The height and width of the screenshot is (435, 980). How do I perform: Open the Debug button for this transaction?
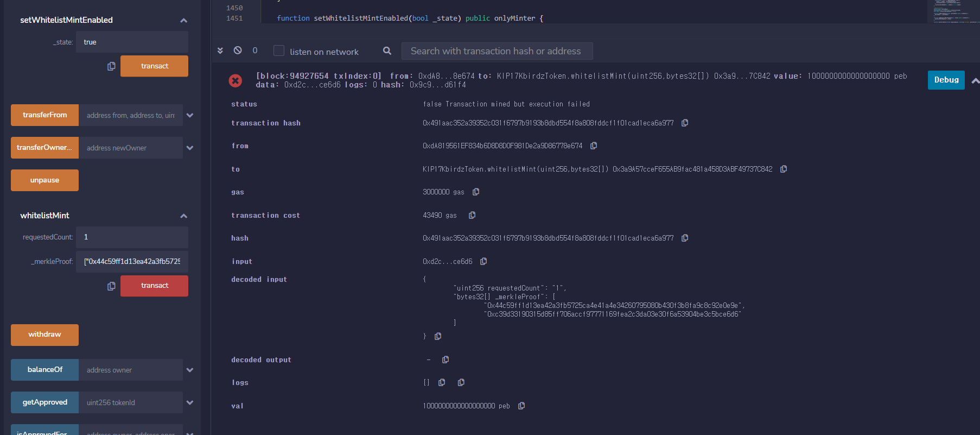coord(946,80)
